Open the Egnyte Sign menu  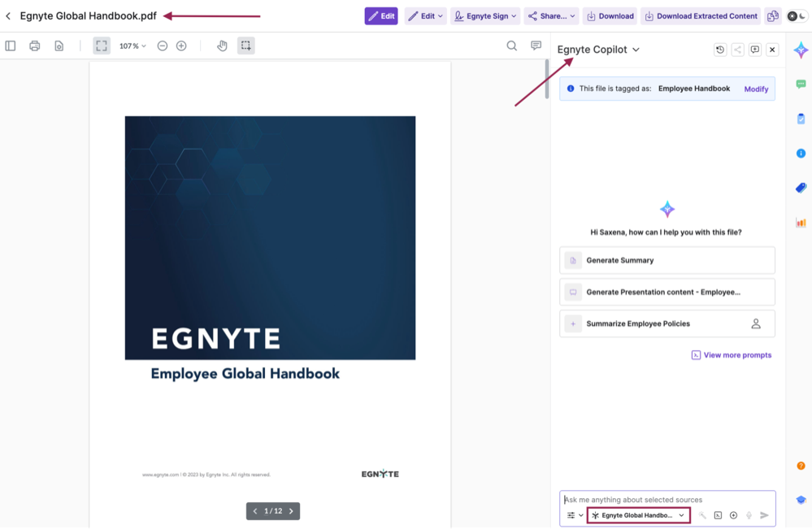(484, 15)
